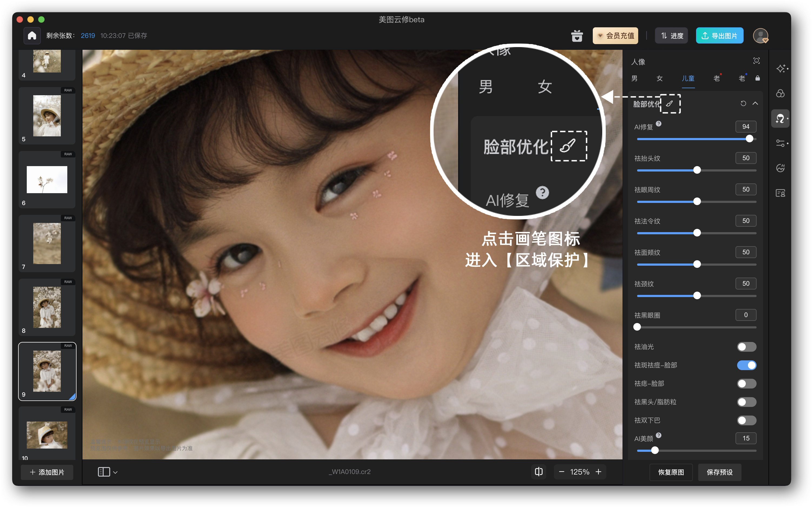Collapse the 脸部优化 section chevron
Viewport: 812px width, 507px height.
(755, 104)
